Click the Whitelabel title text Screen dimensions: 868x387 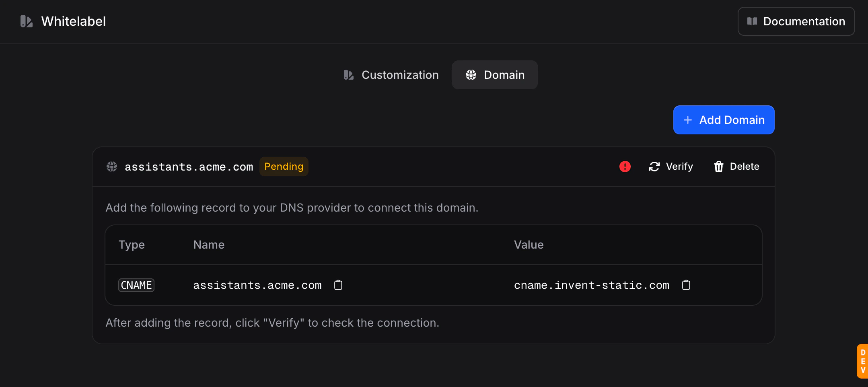tap(74, 21)
